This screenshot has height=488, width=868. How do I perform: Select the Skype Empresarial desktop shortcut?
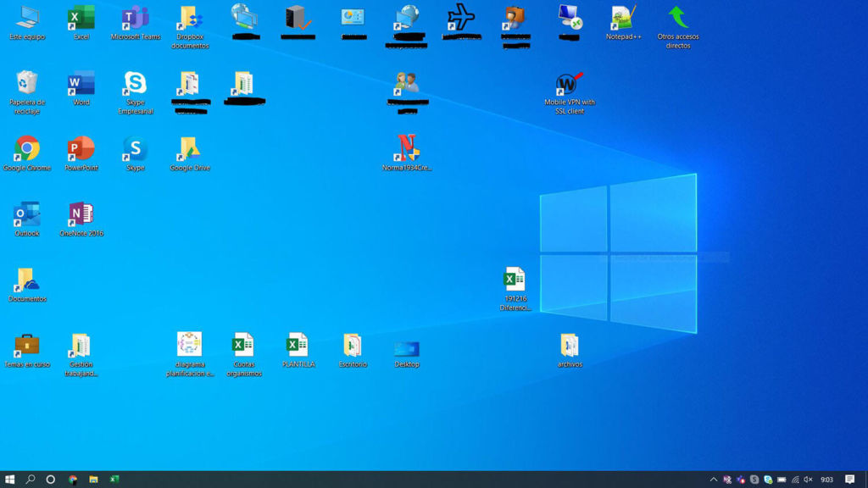[135, 85]
